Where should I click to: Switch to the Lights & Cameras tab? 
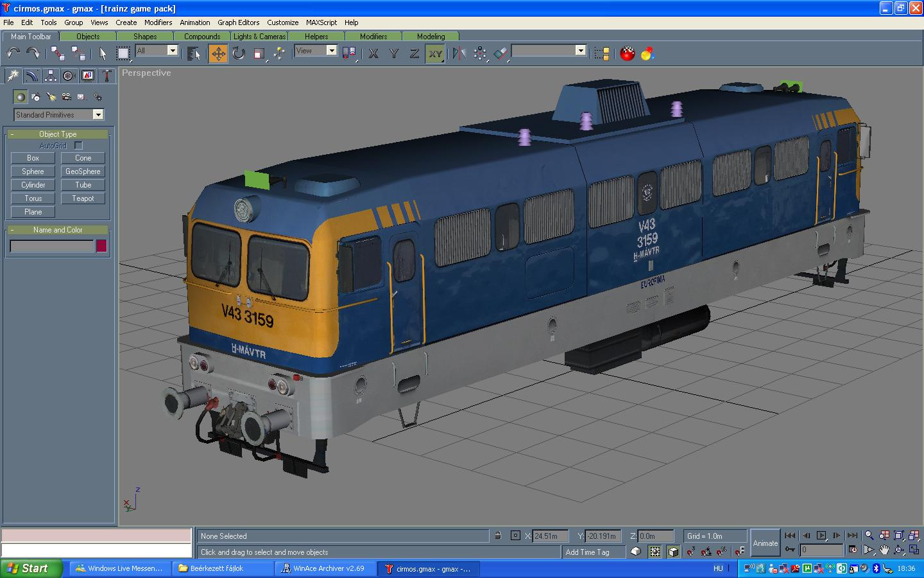[x=259, y=37]
